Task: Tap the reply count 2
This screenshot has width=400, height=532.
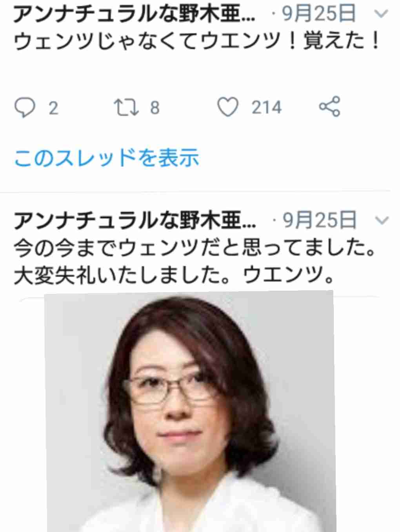Action: 53,108
